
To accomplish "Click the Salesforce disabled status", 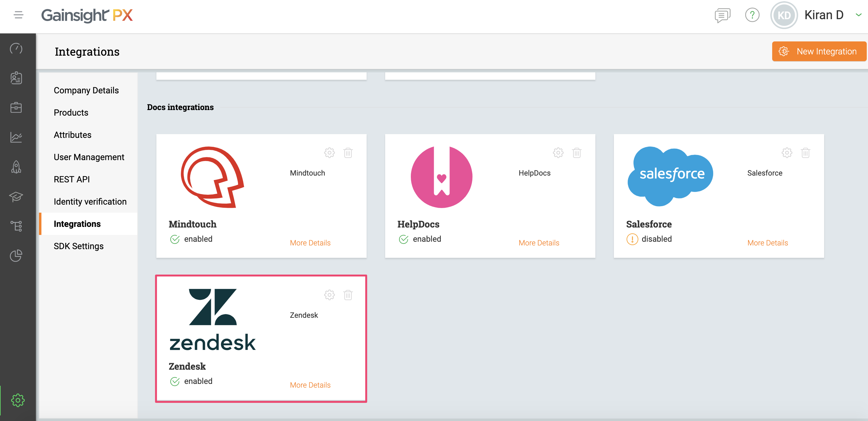I will [649, 239].
